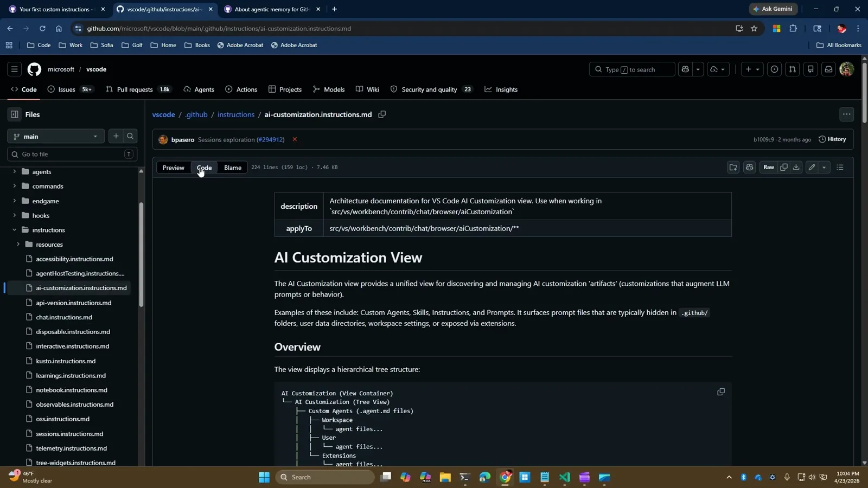Open the Copilot dropdown arrow in header
Screen dimensions: 868x488
click(698, 69)
